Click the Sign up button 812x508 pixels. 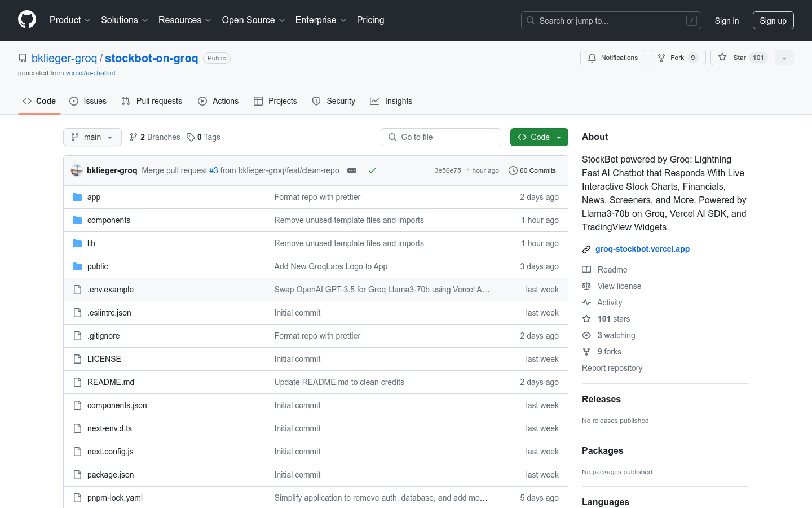pos(773,20)
